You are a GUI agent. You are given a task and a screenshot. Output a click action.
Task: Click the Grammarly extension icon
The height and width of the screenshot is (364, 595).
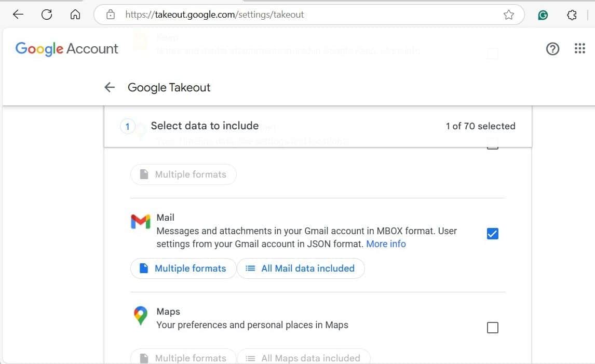tap(543, 15)
